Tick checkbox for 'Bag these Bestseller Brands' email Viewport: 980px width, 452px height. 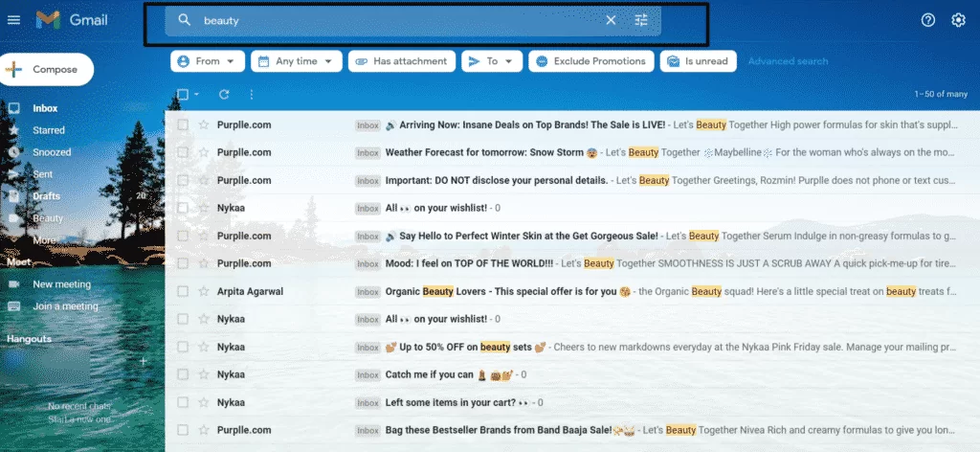[x=183, y=429]
